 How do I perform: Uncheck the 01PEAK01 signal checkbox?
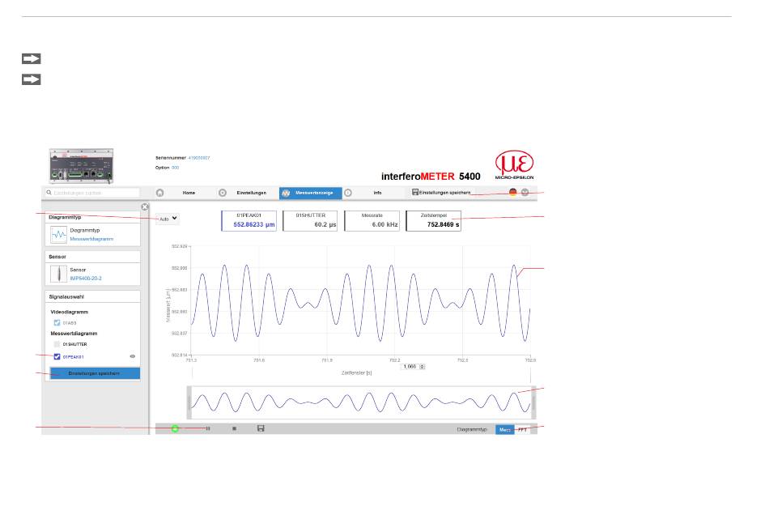(57, 357)
